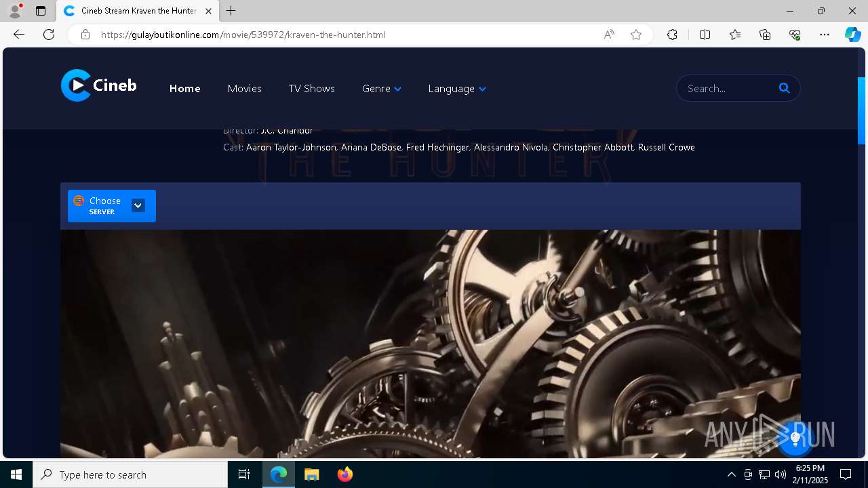Open the Windows Start menu
Image resolution: width=868 pixels, height=488 pixels.
click(x=16, y=474)
